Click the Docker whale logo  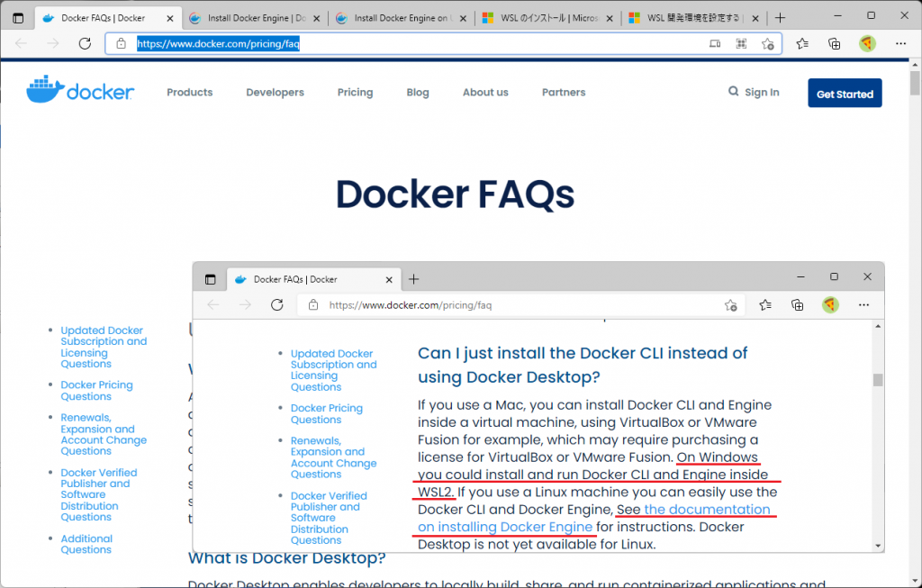(80, 90)
